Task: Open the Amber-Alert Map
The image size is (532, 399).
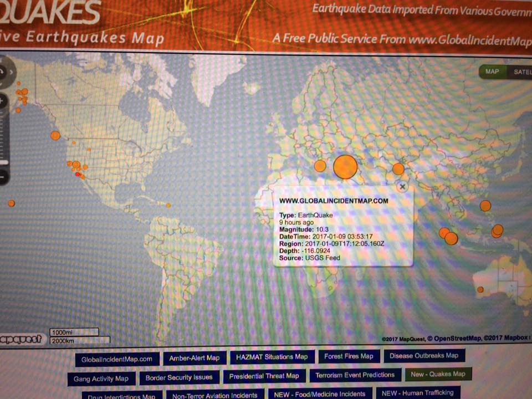Action: pyautogui.click(x=195, y=358)
